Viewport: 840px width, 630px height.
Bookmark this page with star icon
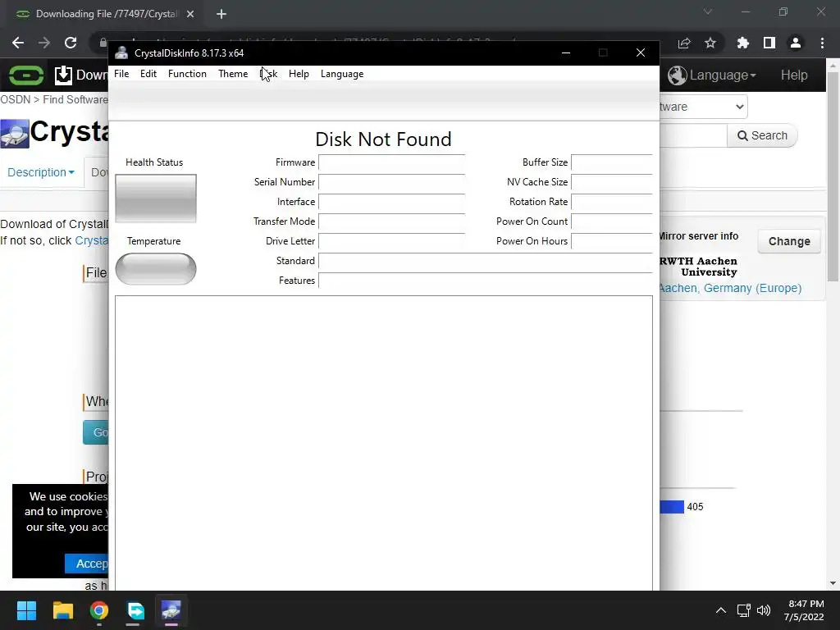pyautogui.click(x=710, y=43)
